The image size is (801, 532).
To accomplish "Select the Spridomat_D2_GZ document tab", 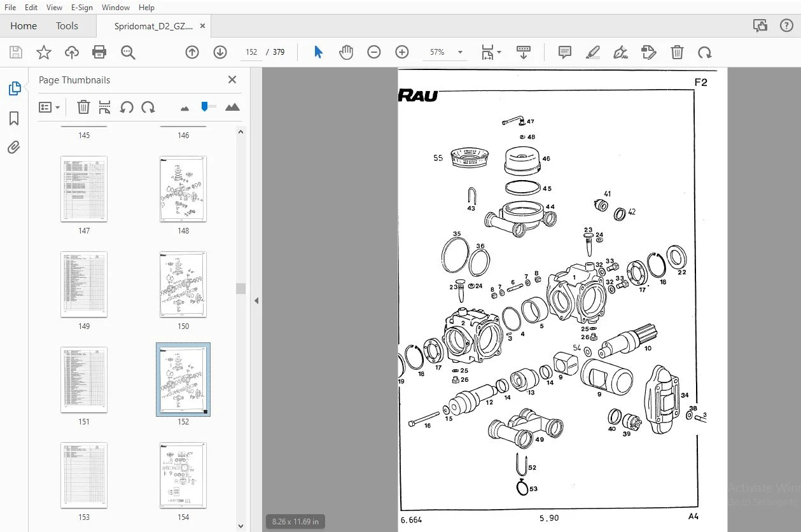I will click(153, 26).
